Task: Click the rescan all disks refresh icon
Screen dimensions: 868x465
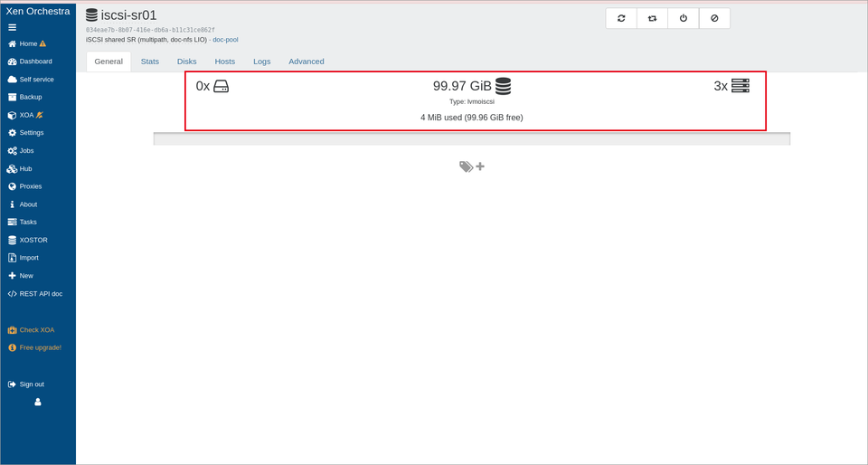Action: [621, 18]
